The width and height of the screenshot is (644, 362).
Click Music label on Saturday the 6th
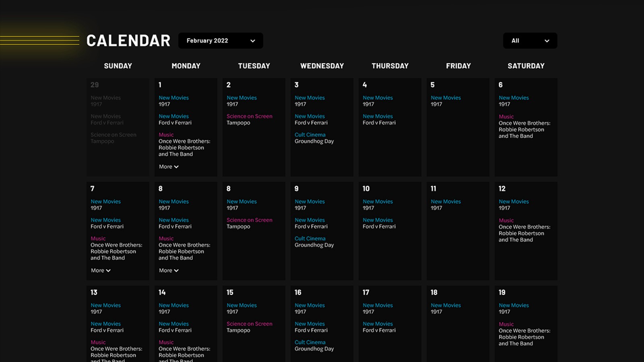coord(506,117)
